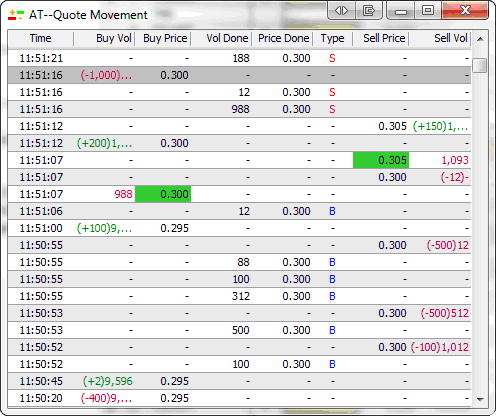Click the Type column header
The image size is (496, 416).
[x=332, y=39]
